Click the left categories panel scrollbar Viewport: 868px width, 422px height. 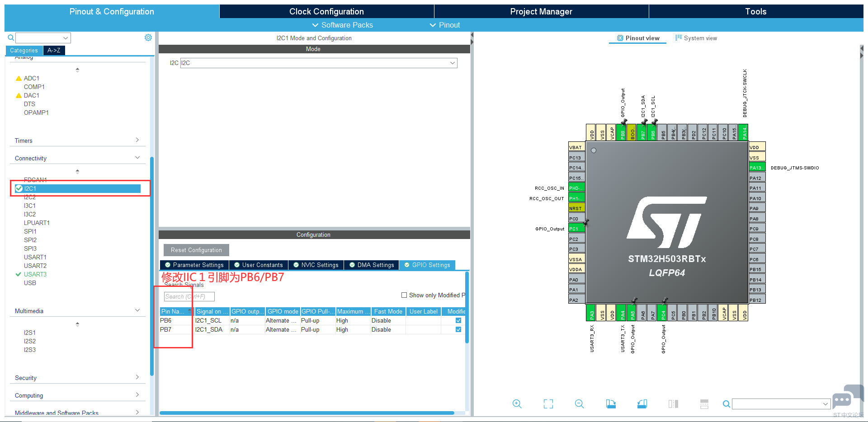point(152,267)
